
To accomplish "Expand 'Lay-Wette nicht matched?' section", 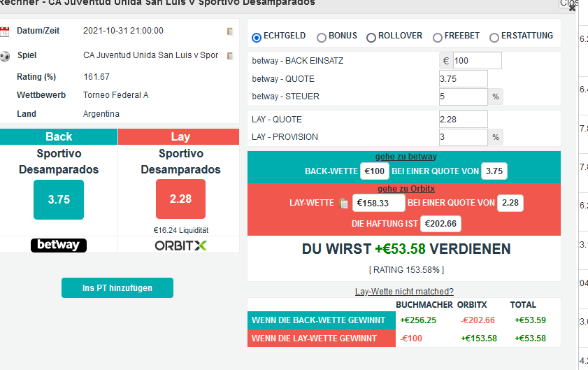I will click(x=404, y=292).
